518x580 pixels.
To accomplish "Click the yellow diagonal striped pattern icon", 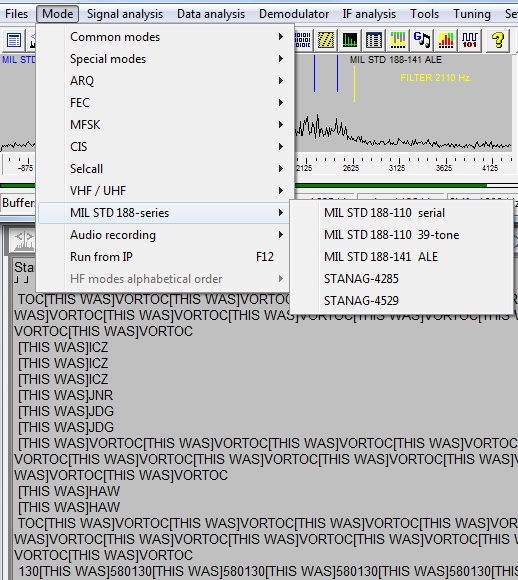I will click(x=326, y=40).
